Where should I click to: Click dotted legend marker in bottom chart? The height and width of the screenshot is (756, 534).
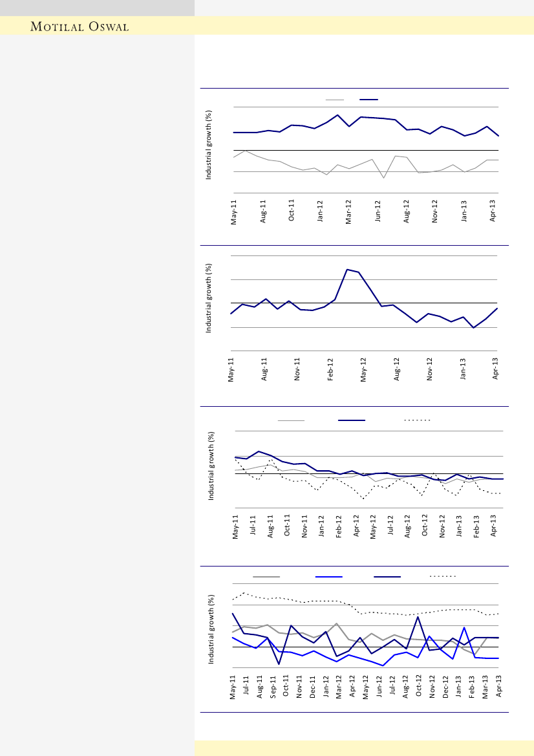(443, 575)
